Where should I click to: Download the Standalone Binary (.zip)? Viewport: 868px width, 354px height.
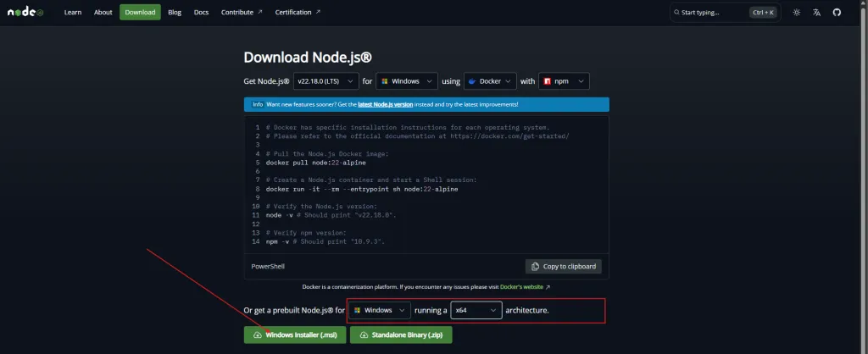pyautogui.click(x=401, y=335)
